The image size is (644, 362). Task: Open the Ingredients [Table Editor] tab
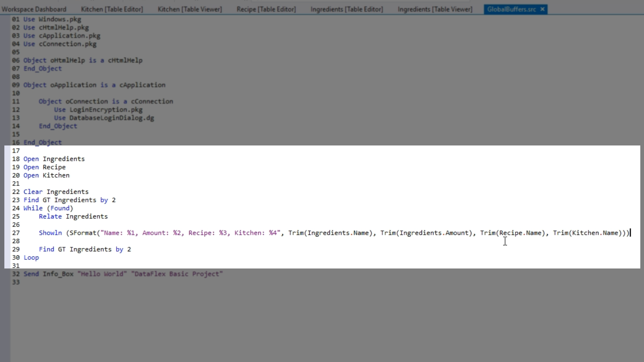[346, 9]
